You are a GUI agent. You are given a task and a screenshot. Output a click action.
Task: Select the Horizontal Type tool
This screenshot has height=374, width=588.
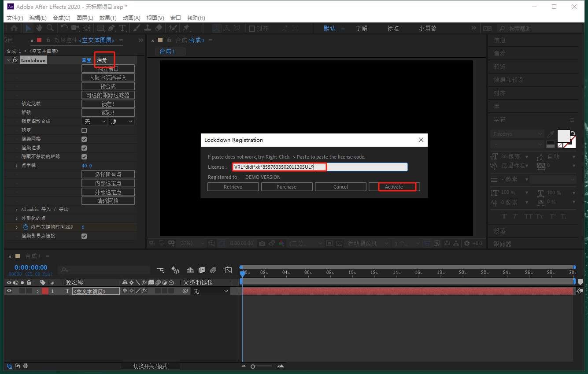point(122,28)
